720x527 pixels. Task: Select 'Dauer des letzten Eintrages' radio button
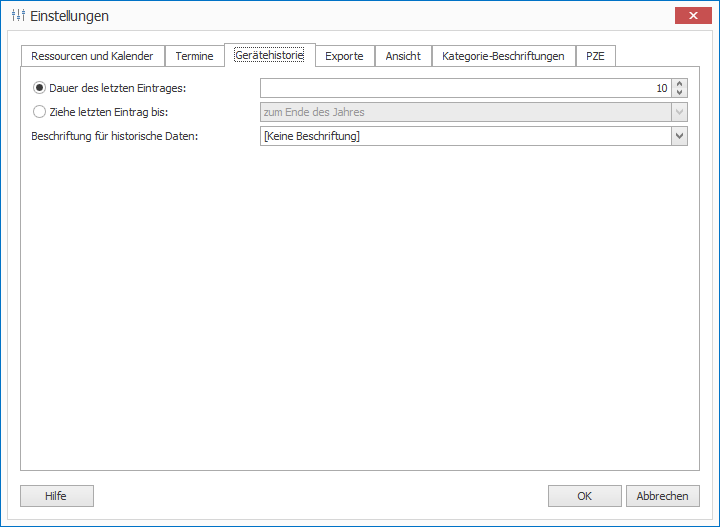(40, 88)
